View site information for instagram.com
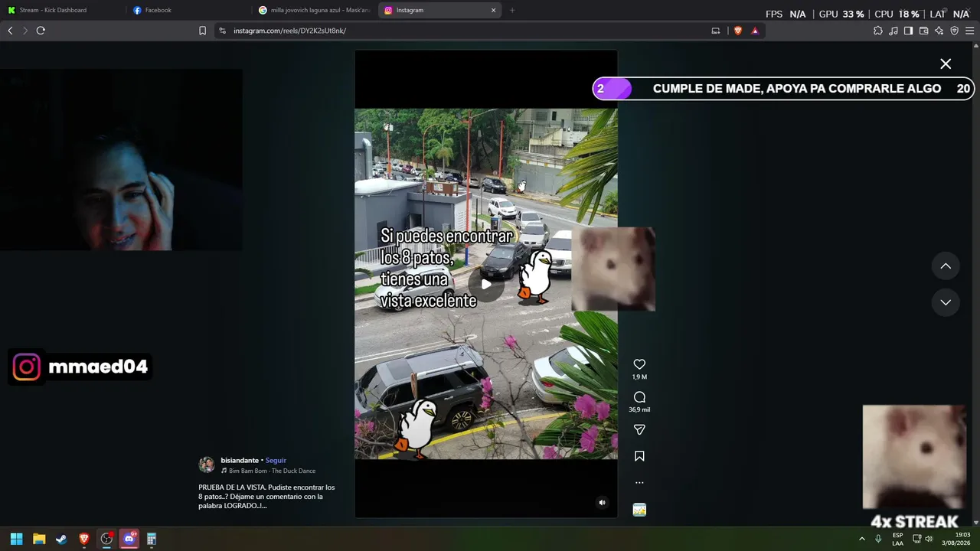Image resolution: width=980 pixels, height=551 pixels. [x=222, y=31]
